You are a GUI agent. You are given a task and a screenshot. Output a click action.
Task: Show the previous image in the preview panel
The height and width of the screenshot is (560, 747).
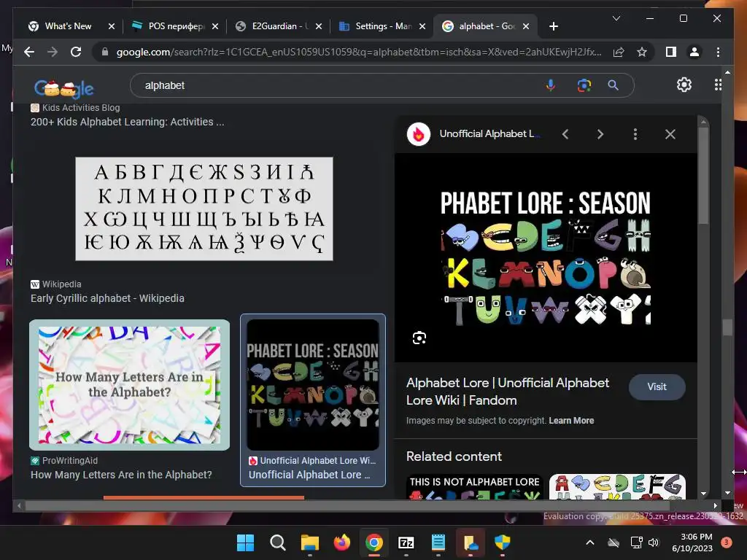click(x=565, y=134)
